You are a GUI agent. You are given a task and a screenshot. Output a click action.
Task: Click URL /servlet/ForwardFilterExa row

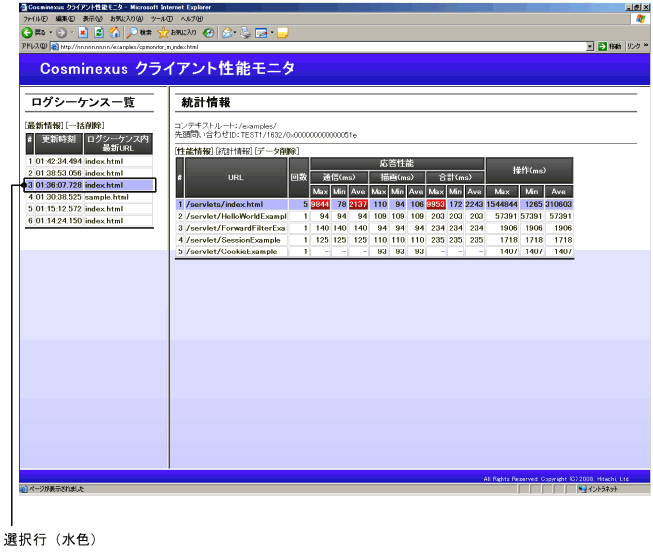tap(236, 228)
